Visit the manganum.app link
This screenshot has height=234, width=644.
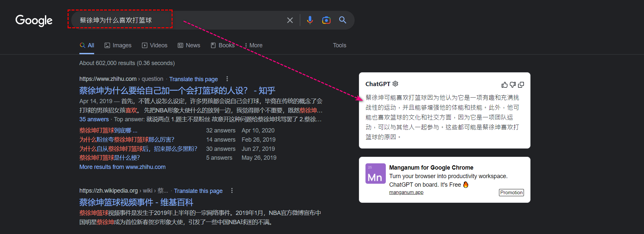coord(406,193)
